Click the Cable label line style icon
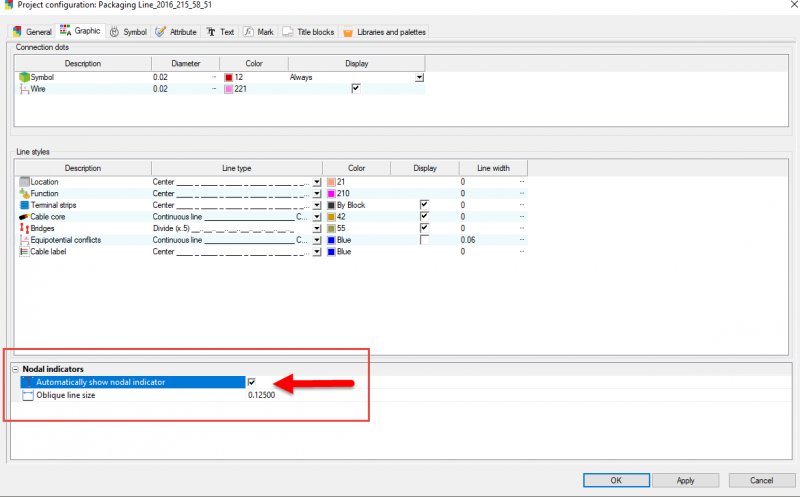This screenshot has height=497, width=800. pos(24,252)
